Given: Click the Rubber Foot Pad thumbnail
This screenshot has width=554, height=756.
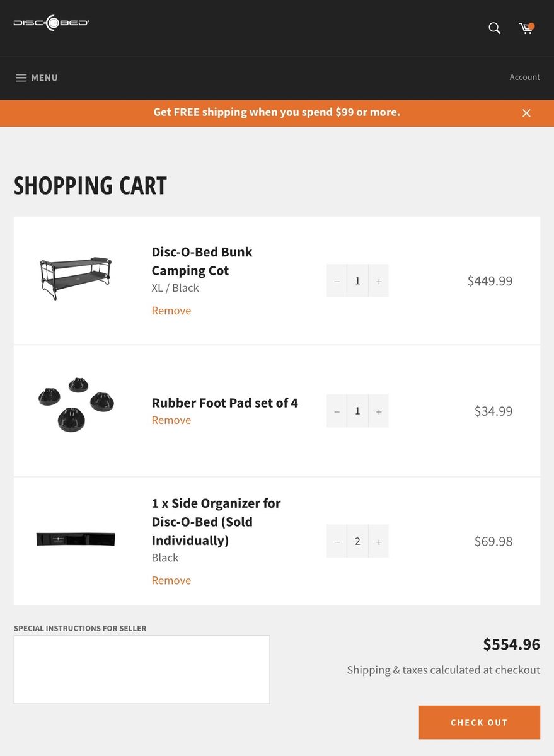Looking at the screenshot, I should [76, 404].
